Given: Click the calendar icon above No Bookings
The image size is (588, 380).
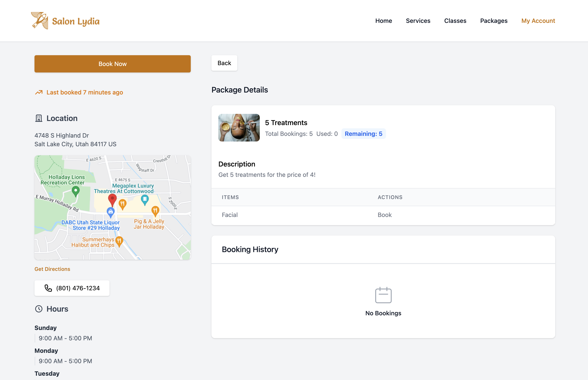Looking at the screenshot, I should click(383, 295).
